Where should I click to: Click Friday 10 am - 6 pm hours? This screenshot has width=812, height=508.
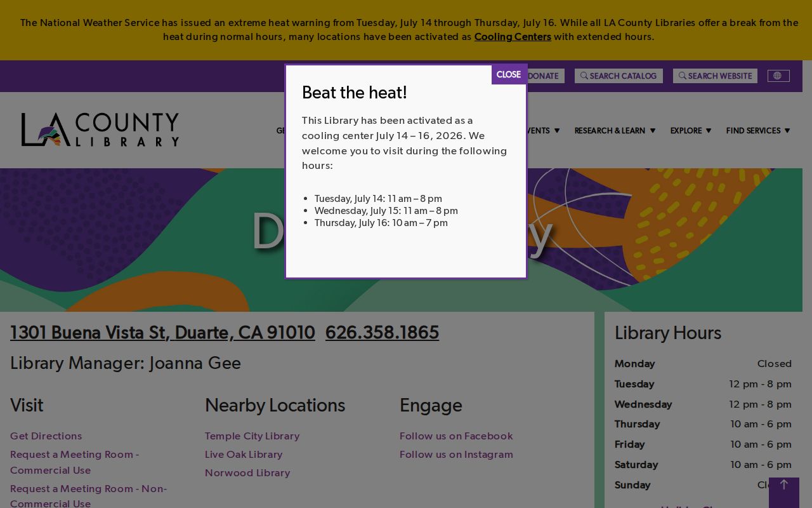click(x=703, y=444)
